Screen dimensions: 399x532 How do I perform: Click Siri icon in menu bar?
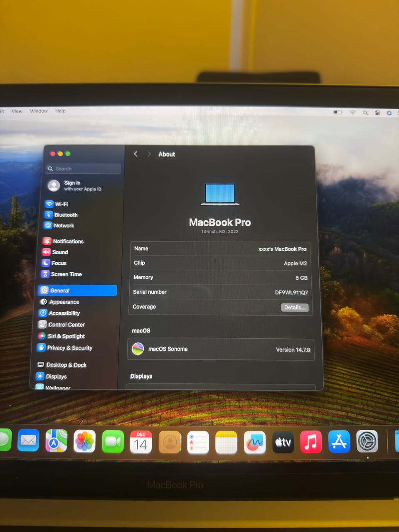(389, 113)
